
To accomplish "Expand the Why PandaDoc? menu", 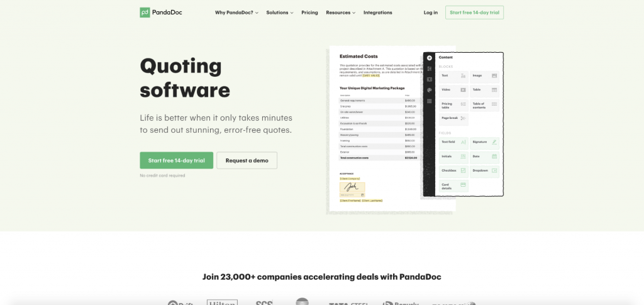I will pyautogui.click(x=236, y=13).
